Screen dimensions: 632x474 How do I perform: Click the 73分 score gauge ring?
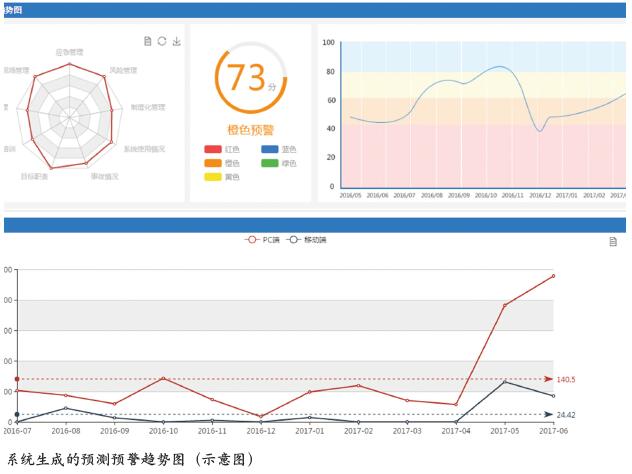pyautogui.click(x=244, y=77)
